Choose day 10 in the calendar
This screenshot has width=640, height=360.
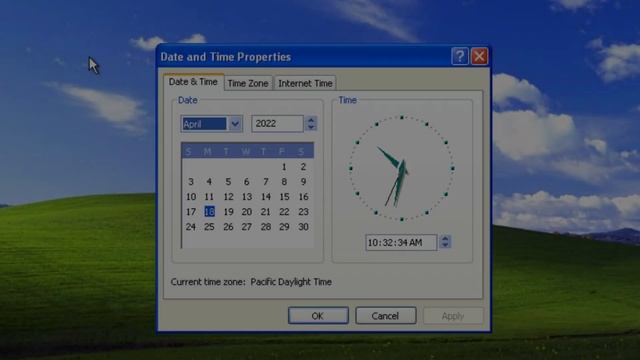(x=191, y=197)
